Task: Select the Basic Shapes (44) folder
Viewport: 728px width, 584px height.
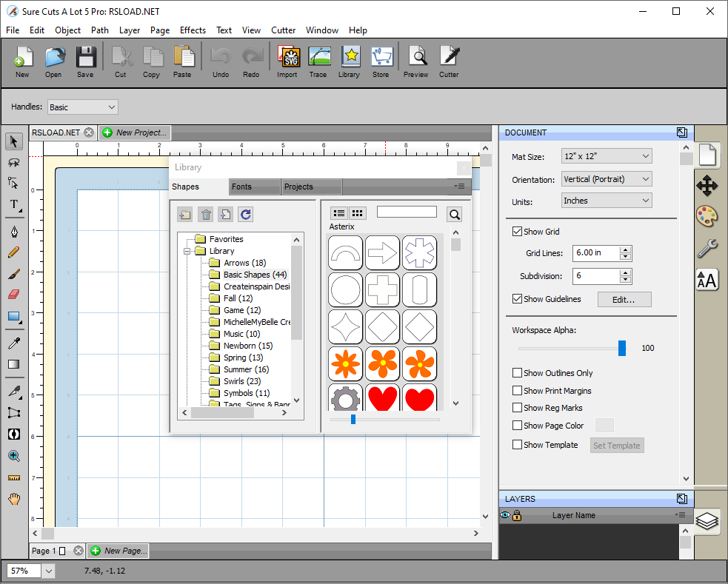Action: tap(255, 275)
